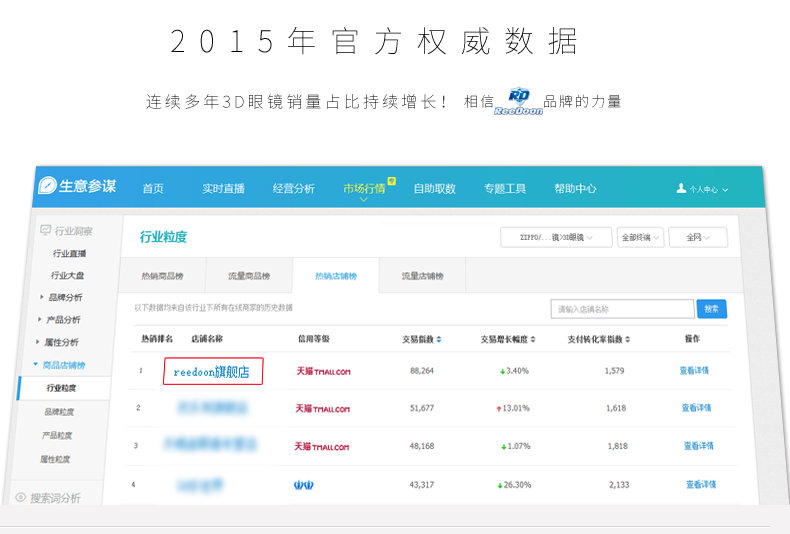Click the 行业洞察 chart icon in sidebar
The height and width of the screenshot is (534, 790).
pos(46,230)
